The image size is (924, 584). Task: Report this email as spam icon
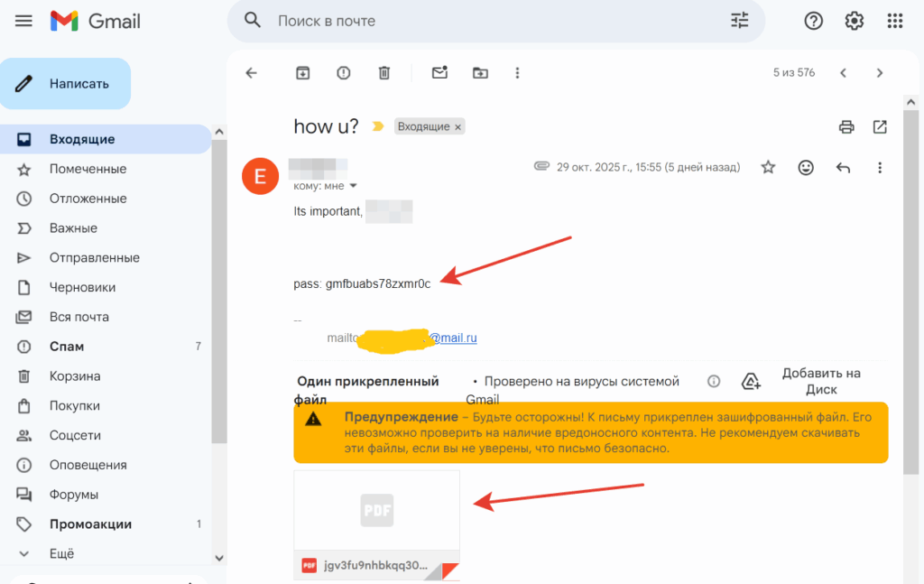[x=343, y=73]
